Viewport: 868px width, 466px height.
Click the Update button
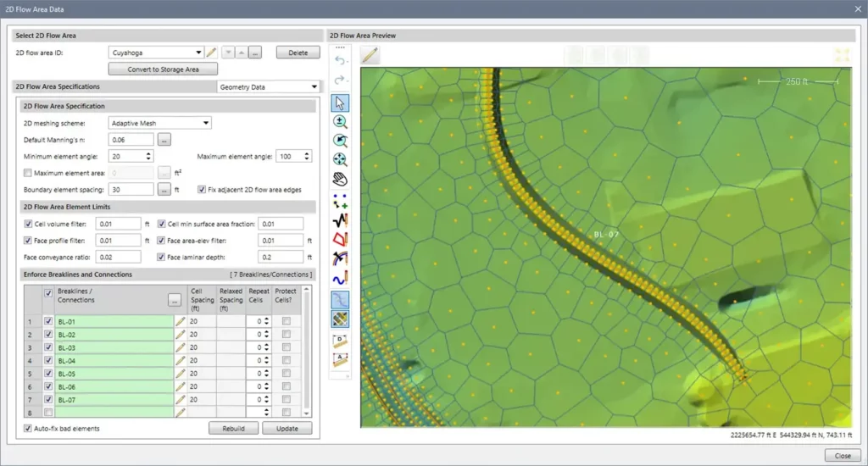(287, 429)
